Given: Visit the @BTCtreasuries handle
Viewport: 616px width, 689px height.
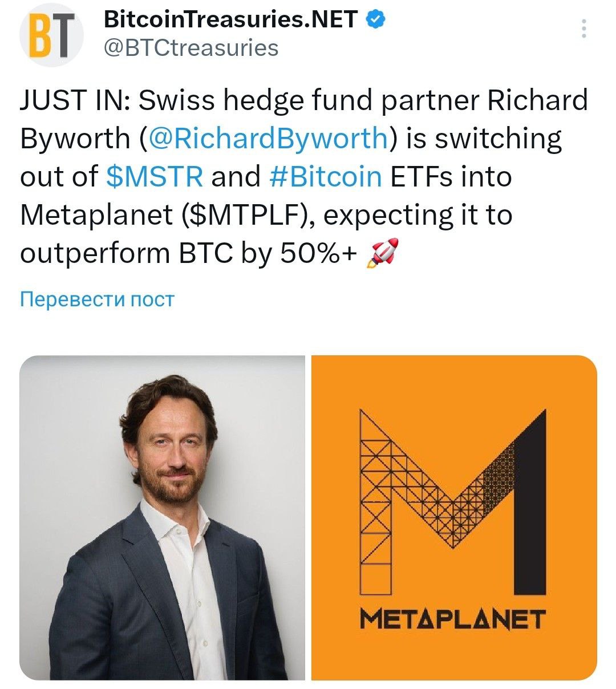Looking at the screenshot, I should (x=191, y=48).
